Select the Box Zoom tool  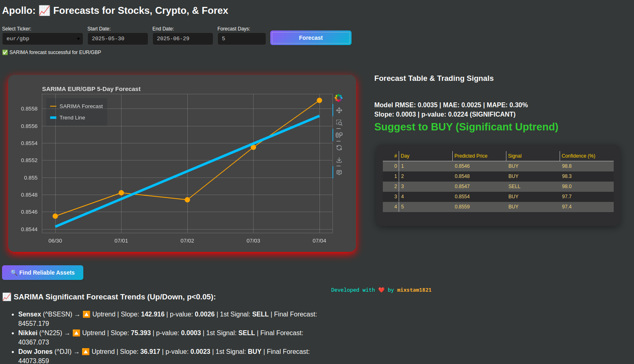pyautogui.click(x=339, y=123)
